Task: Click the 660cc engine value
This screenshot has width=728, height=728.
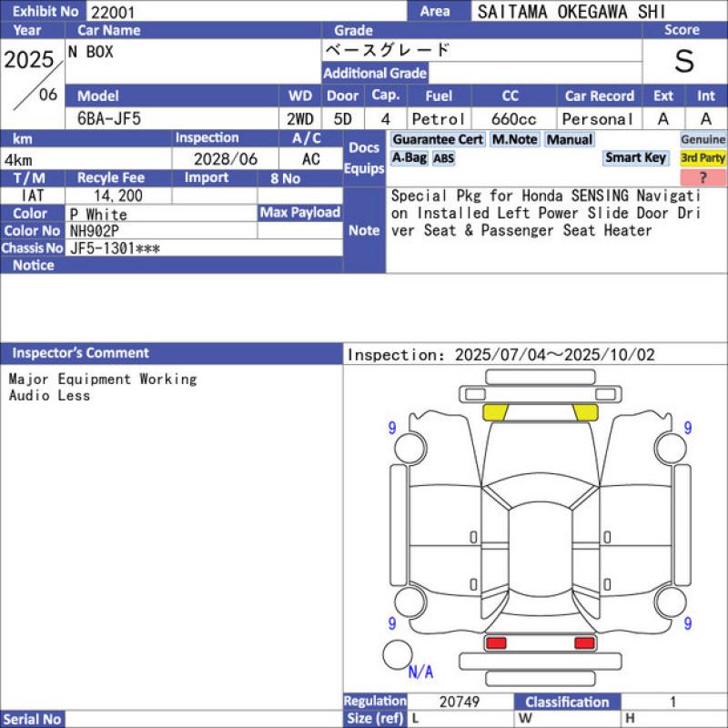Action: click(513, 119)
